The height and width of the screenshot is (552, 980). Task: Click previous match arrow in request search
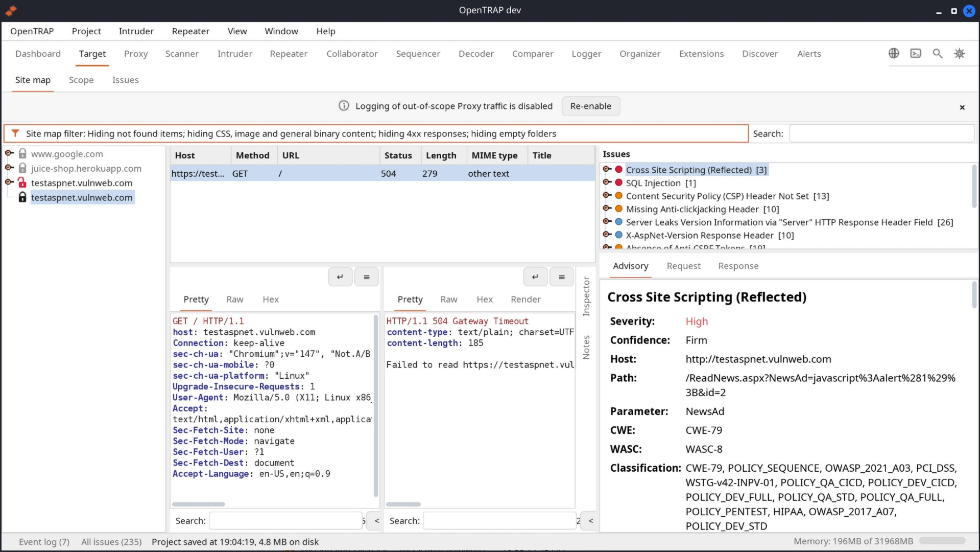click(377, 521)
